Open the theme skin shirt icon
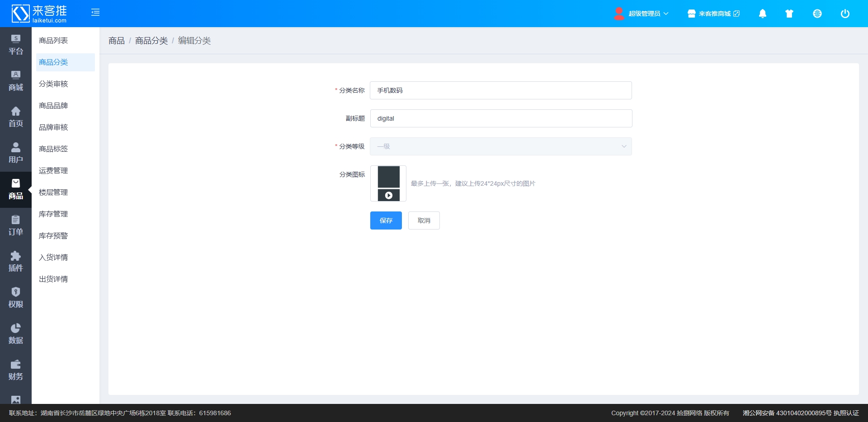 point(789,14)
